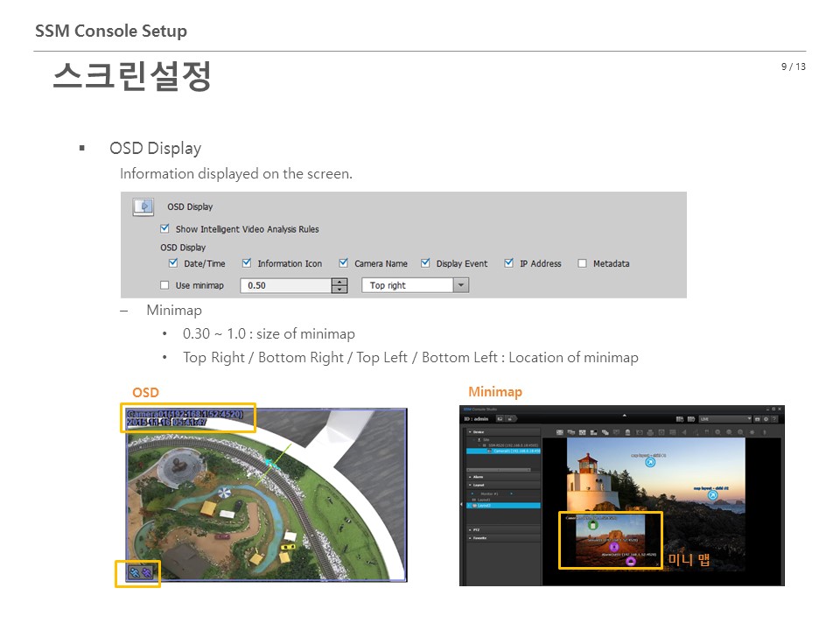The width and height of the screenshot is (840, 630).
Task: Click the minimap size field showing 0.50
Action: point(286,285)
